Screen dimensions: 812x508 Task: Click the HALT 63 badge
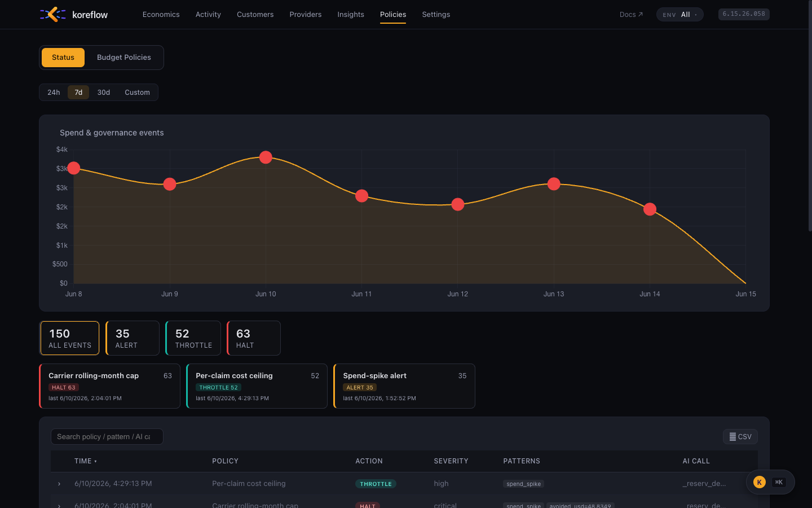click(x=63, y=388)
